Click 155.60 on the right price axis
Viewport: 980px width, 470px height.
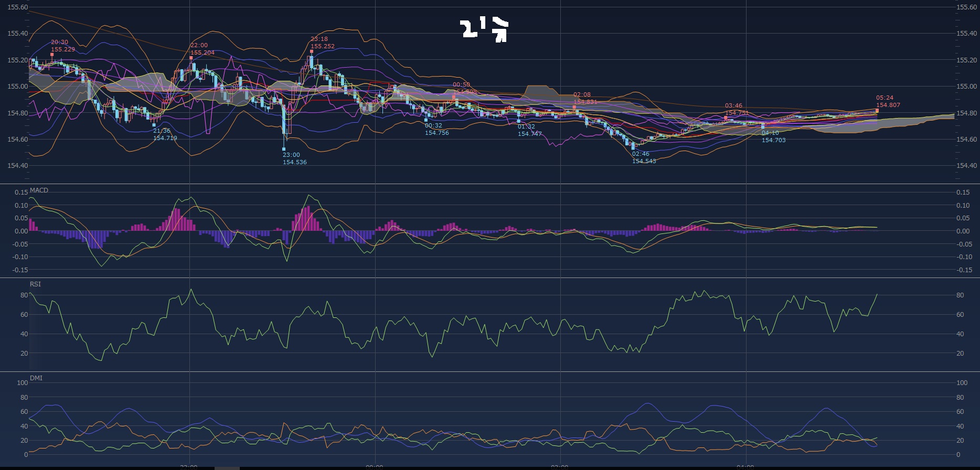(x=966, y=7)
